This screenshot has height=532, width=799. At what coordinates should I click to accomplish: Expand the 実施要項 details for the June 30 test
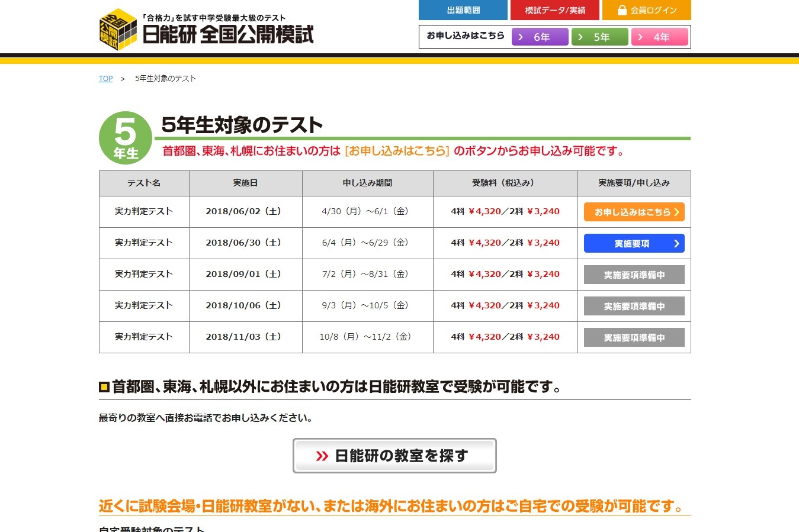tap(634, 243)
